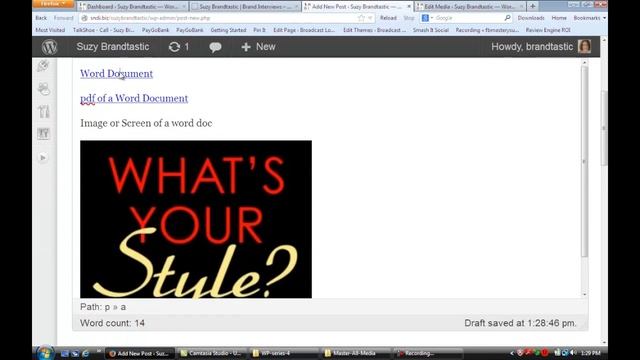Click the pdf of a Word Document link
Screen dimensions: 640x360
(x=134, y=98)
